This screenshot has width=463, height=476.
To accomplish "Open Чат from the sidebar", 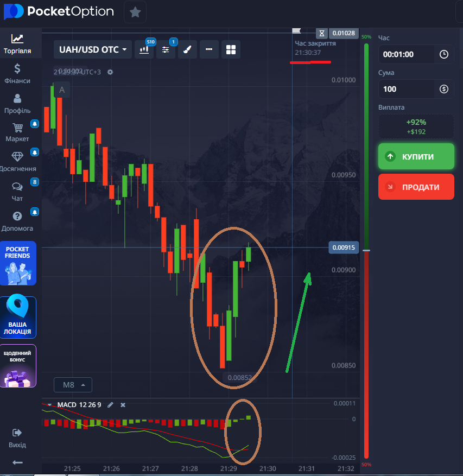I will 17,192.
